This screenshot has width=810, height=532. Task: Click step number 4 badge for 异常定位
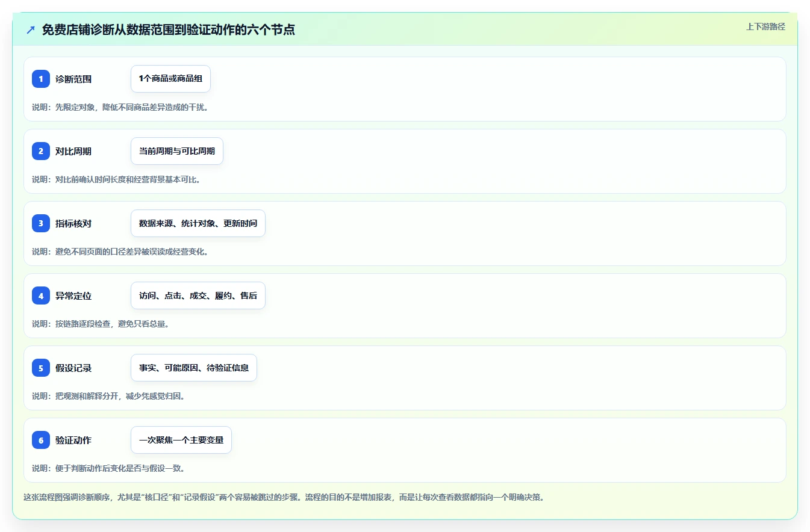click(41, 295)
